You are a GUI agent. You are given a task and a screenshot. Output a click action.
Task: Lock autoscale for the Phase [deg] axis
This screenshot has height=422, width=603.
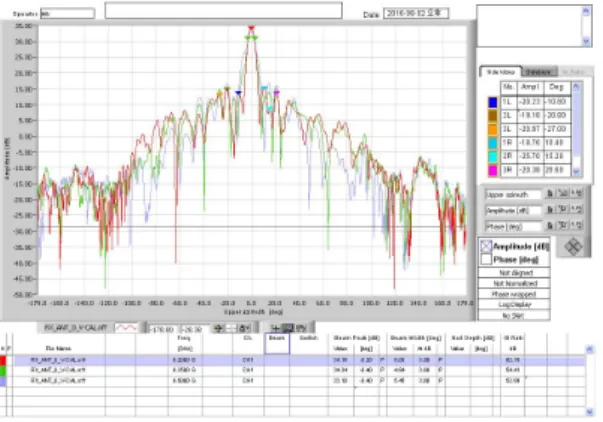(x=550, y=226)
